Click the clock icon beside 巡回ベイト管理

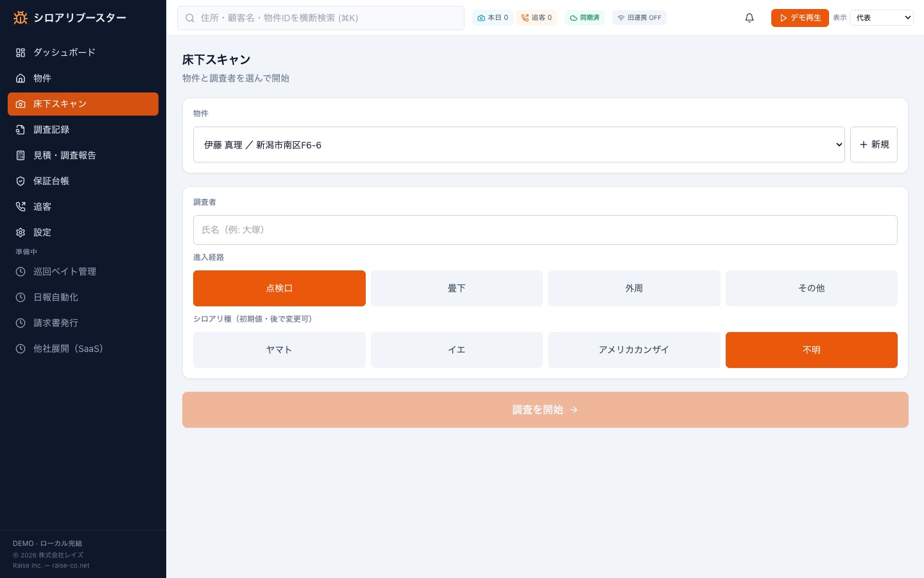[21, 272]
